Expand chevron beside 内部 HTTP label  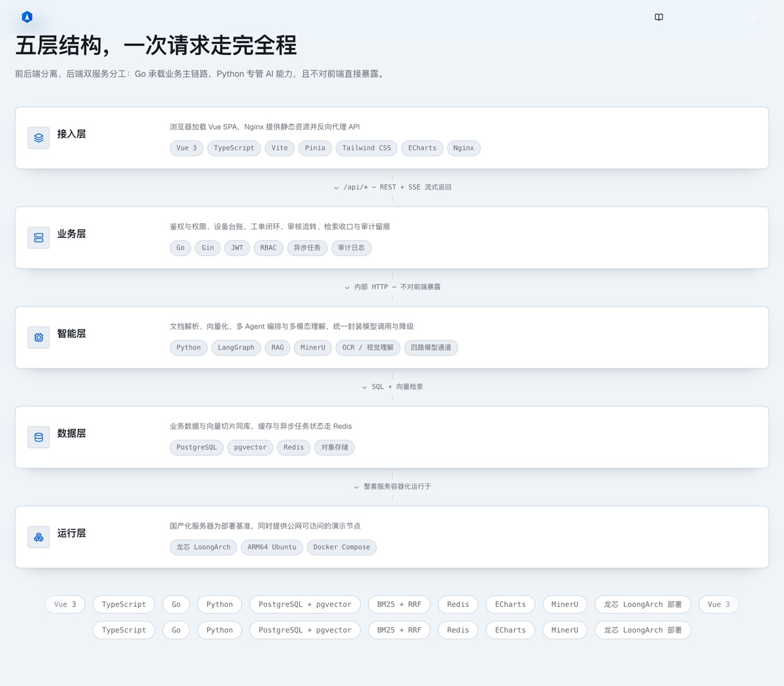pos(347,287)
